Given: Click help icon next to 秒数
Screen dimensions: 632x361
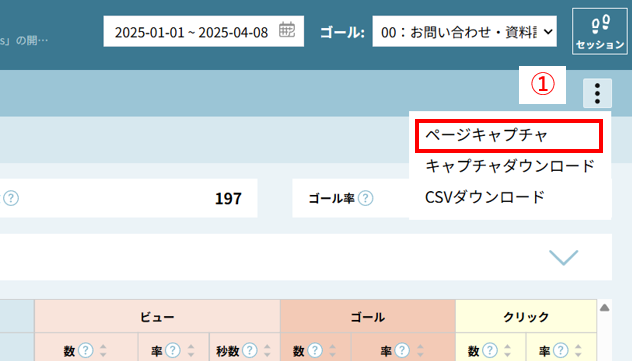Looking at the screenshot, I should tap(249, 351).
